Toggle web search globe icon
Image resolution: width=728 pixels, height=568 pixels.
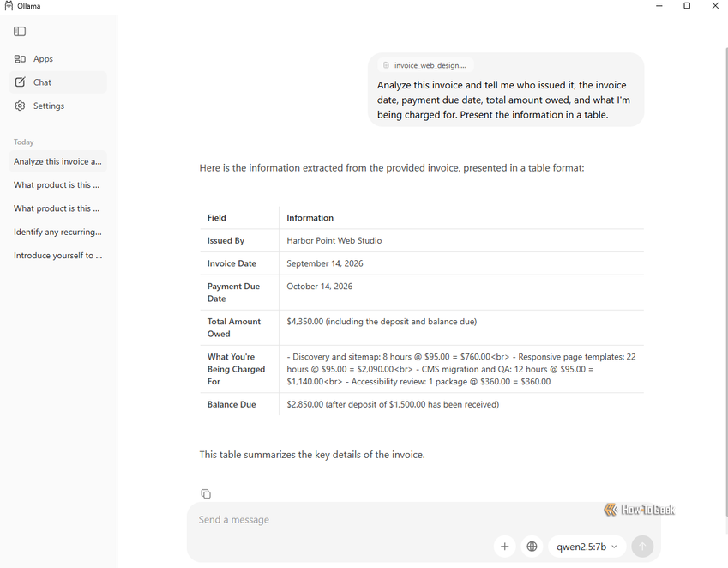[532, 547]
